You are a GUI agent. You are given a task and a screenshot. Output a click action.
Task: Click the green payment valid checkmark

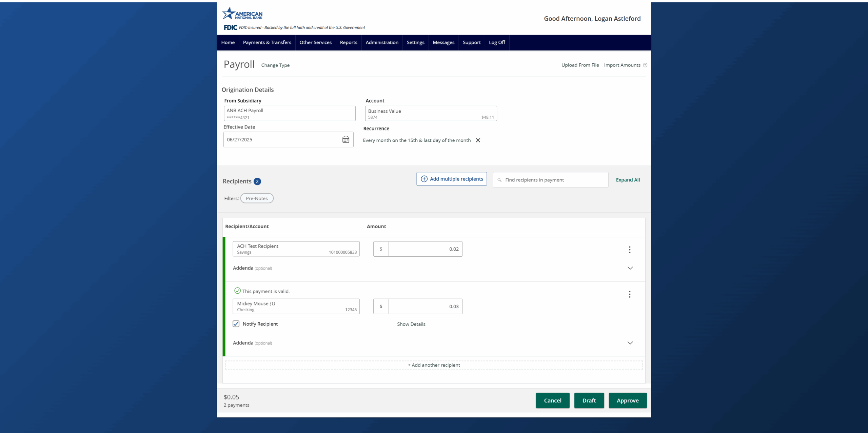[237, 291]
